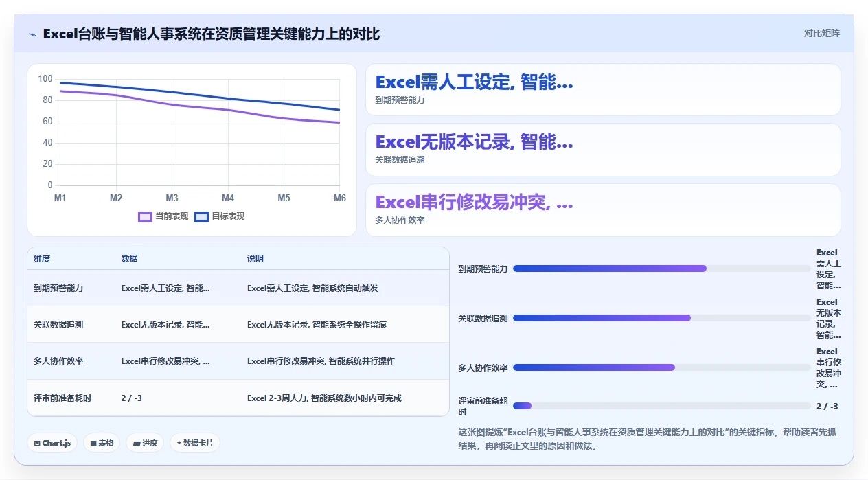Image resolution: width=868 pixels, height=480 pixels.
Task: Click cell 'Excel无版本记录, 智能系统全操作留痕'
Action: (x=317, y=324)
